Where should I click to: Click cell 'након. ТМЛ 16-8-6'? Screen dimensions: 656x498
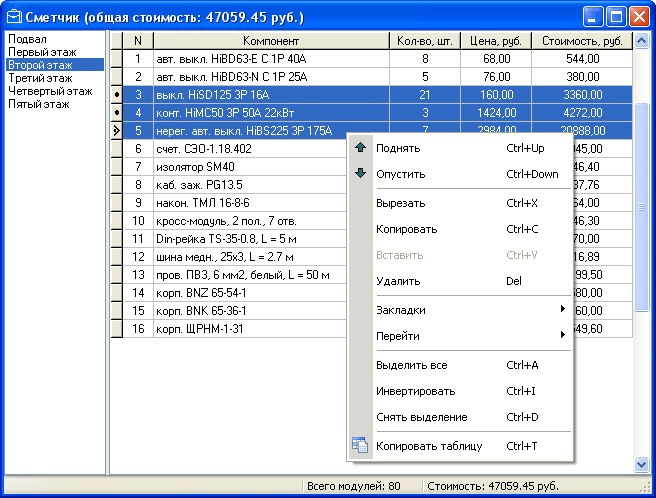pos(250,203)
